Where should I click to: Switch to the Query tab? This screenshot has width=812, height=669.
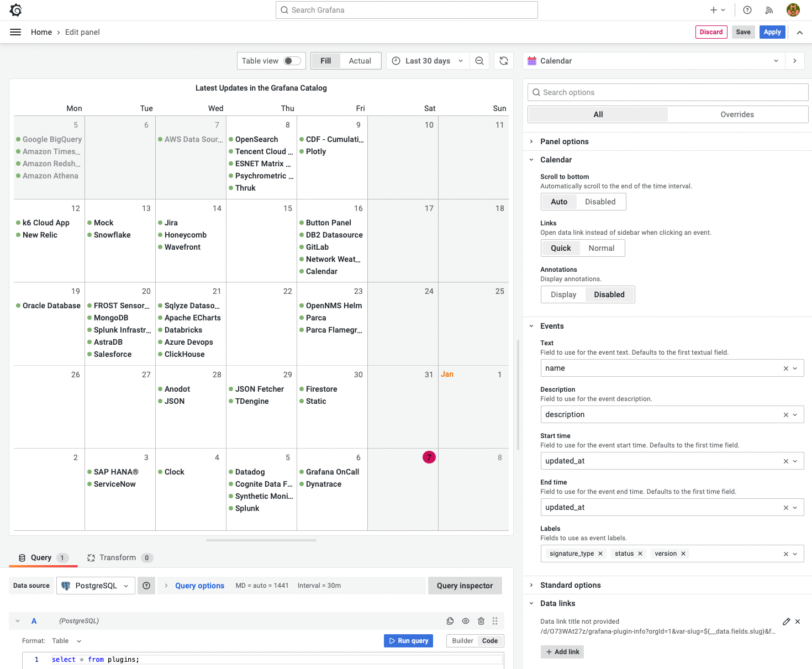click(x=43, y=558)
